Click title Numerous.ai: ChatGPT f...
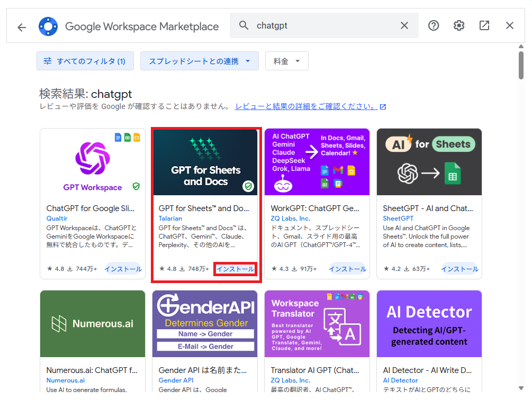532x400 pixels. point(92,370)
